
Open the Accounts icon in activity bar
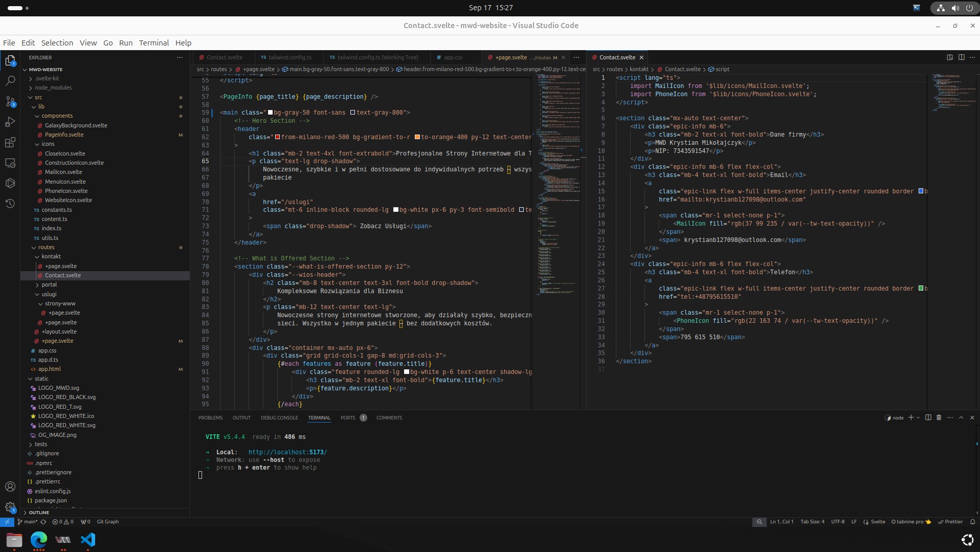[x=10, y=487]
